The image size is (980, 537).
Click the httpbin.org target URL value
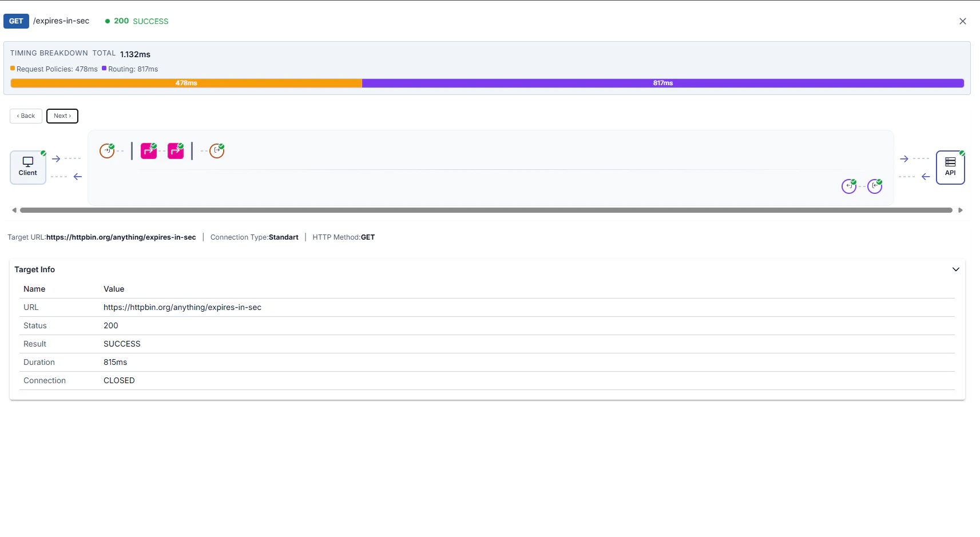point(121,237)
